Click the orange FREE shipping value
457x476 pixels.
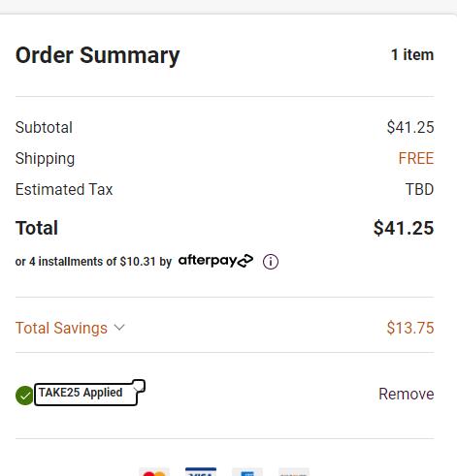point(416,158)
